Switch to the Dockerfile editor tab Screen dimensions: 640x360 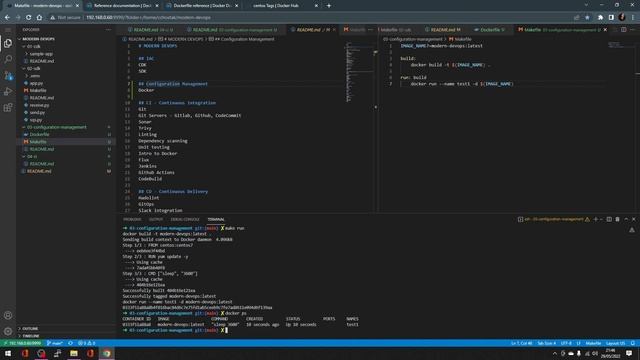point(489,30)
